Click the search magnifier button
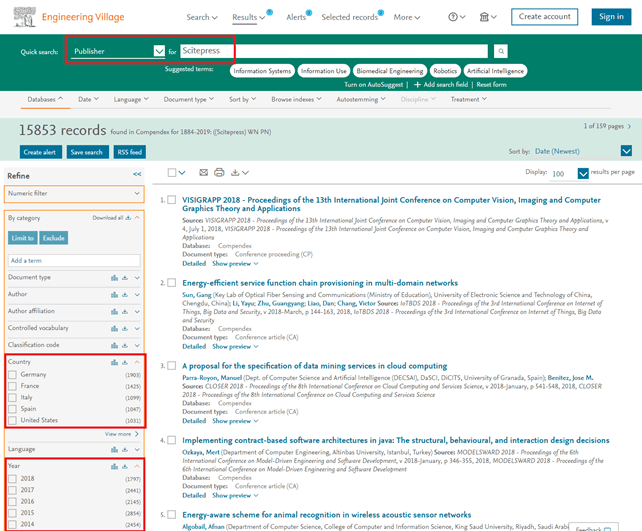Image resolution: width=642 pixels, height=531 pixels. (501, 51)
